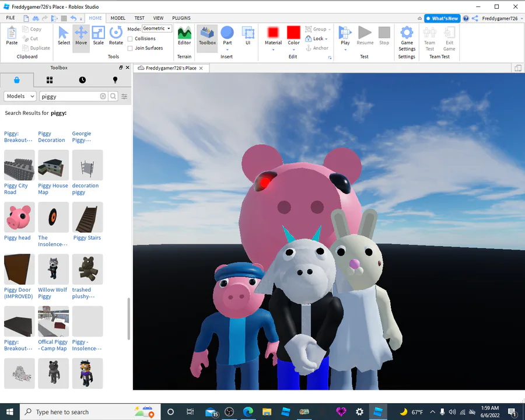525x420 pixels.
Task: Insert the Piggy head thumbnail
Action: click(x=19, y=217)
